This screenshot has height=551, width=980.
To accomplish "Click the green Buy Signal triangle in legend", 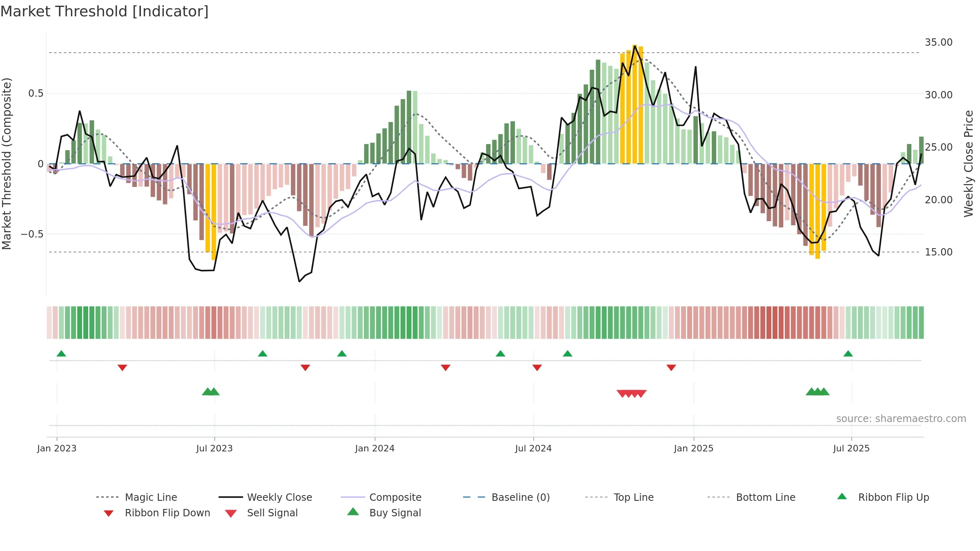I will [x=353, y=511].
